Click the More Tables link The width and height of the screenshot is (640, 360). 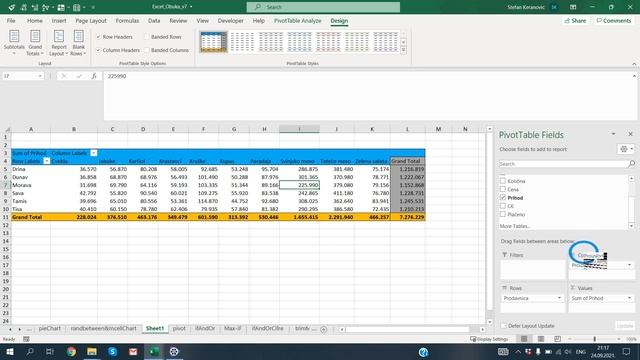(515, 226)
